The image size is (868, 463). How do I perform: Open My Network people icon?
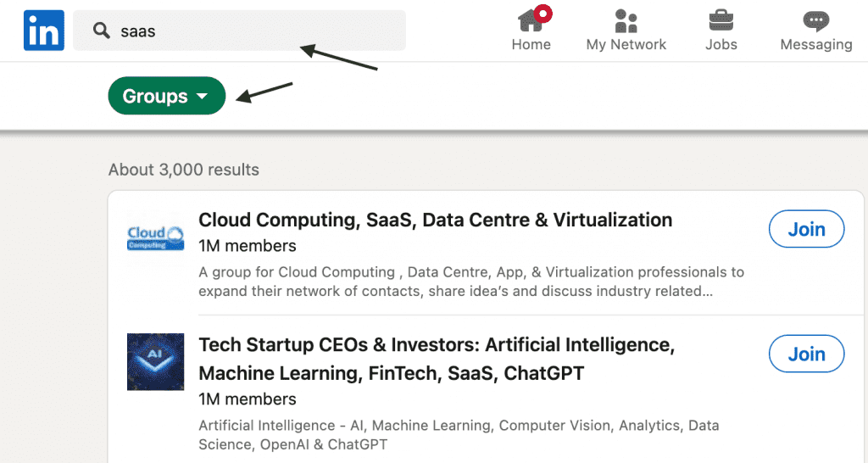(626, 20)
